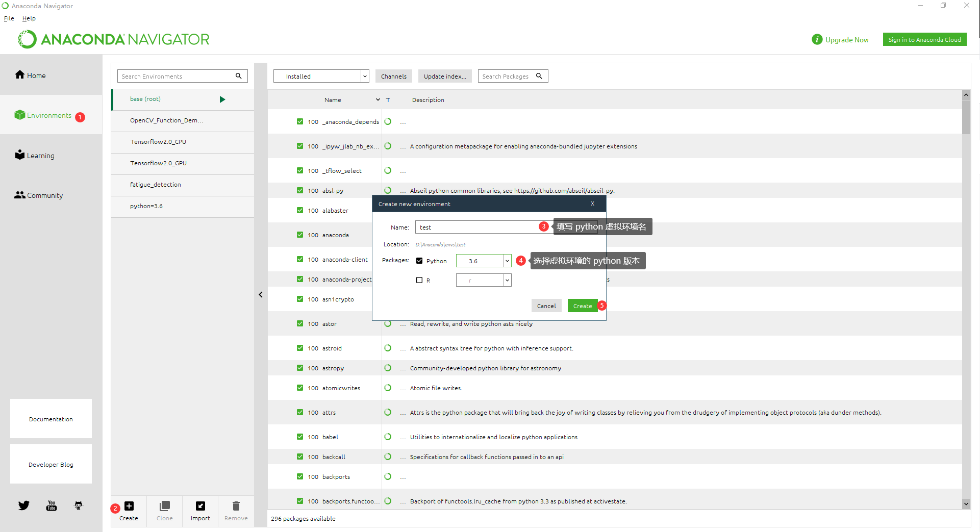Image resolution: width=980 pixels, height=532 pixels.
Task: Toggle the alabaster package checkbox
Action: [300, 210]
